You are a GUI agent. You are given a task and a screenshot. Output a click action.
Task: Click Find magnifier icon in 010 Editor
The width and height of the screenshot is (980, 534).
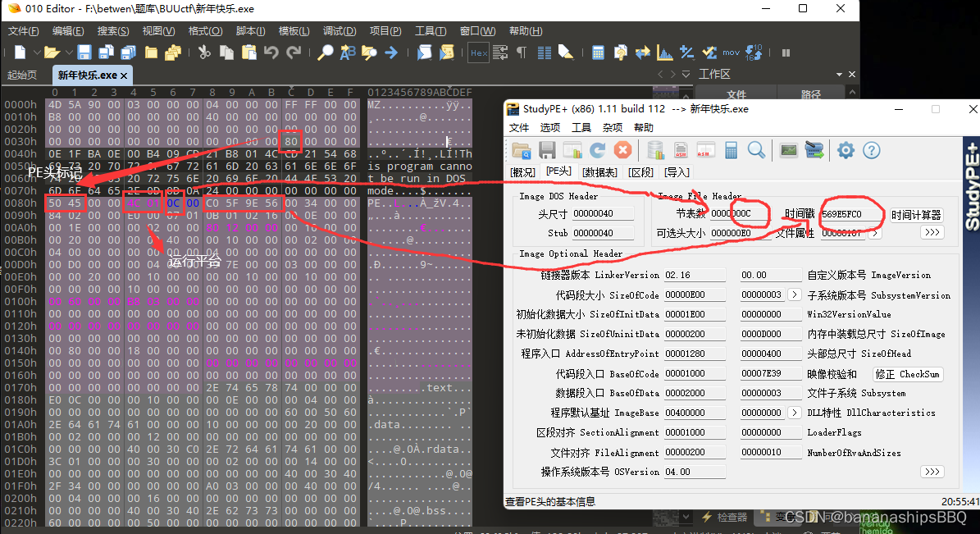(x=325, y=52)
